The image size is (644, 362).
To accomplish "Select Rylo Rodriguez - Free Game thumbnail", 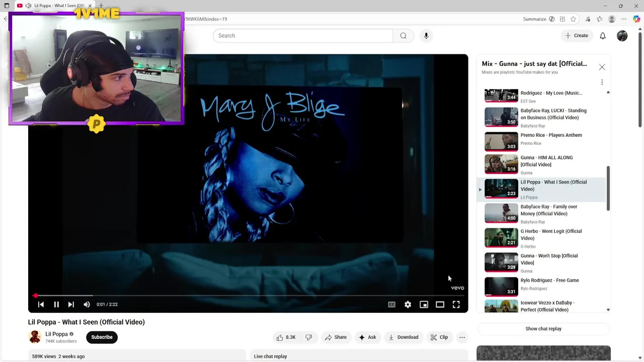I will [x=501, y=286].
